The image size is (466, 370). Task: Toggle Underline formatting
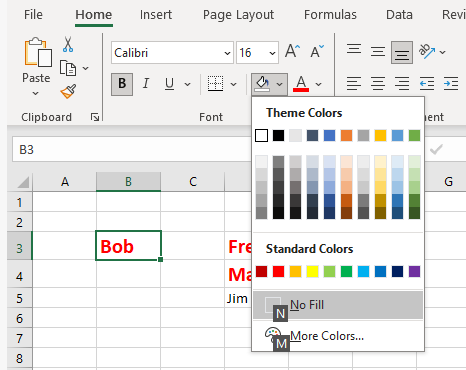(169, 84)
